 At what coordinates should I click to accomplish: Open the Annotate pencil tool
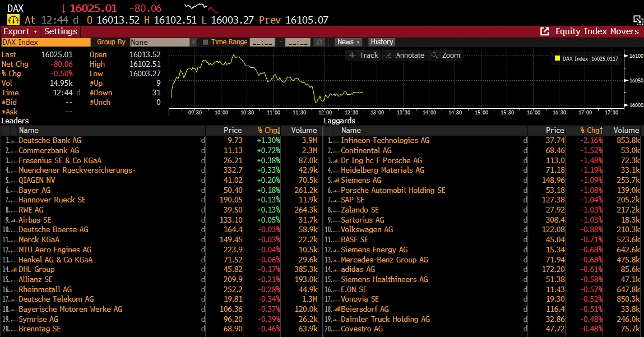pos(407,56)
